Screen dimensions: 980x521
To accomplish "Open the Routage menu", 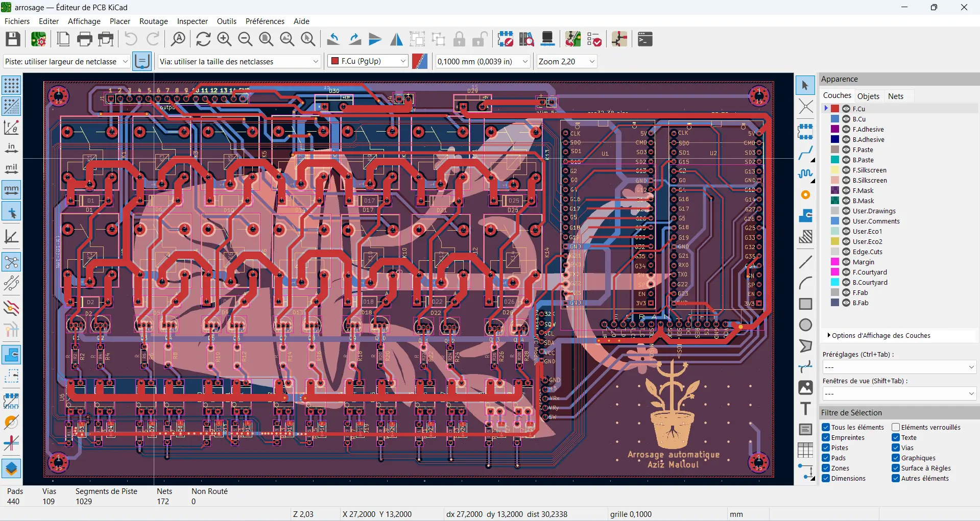I will coord(153,21).
